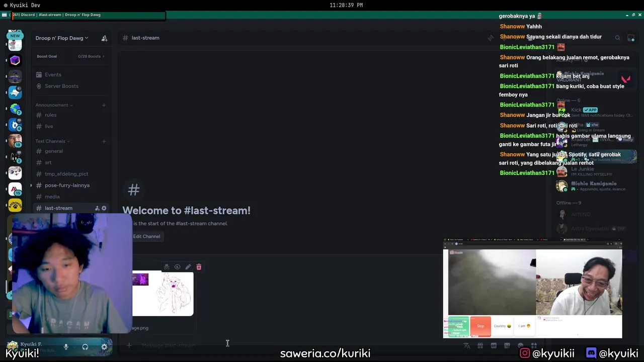Open the Droop n' Flop Dawg server menu
Image resolution: width=644 pixels, height=362 pixels.
click(x=61, y=38)
